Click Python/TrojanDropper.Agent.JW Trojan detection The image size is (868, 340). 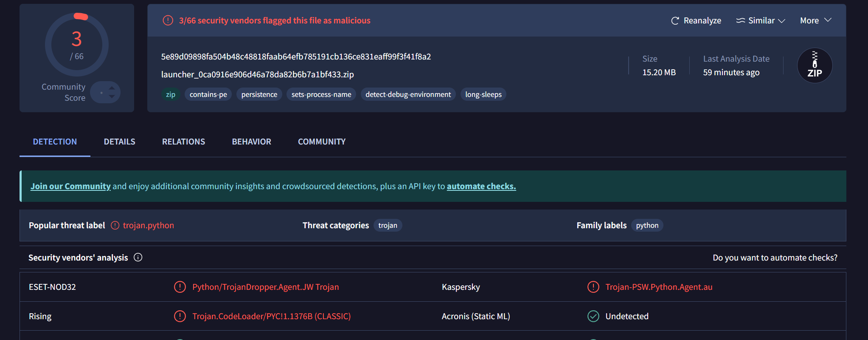click(266, 287)
